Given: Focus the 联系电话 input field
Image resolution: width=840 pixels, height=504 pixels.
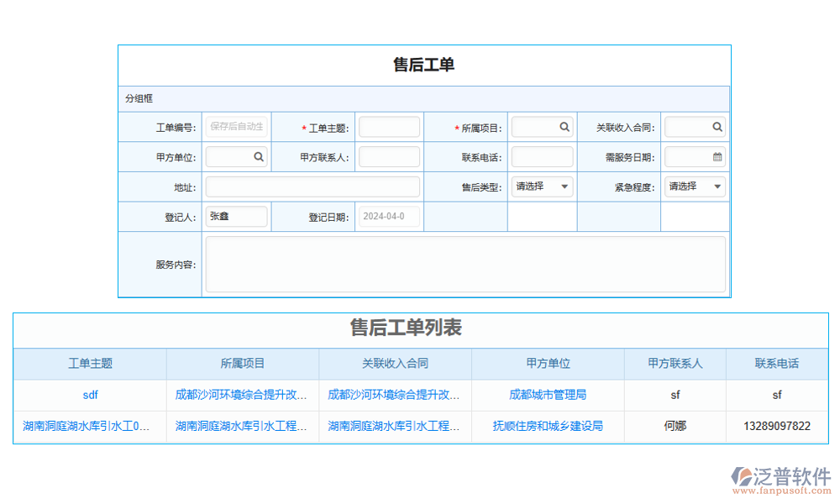Looking at the screenshot, I should coord(541,156).
